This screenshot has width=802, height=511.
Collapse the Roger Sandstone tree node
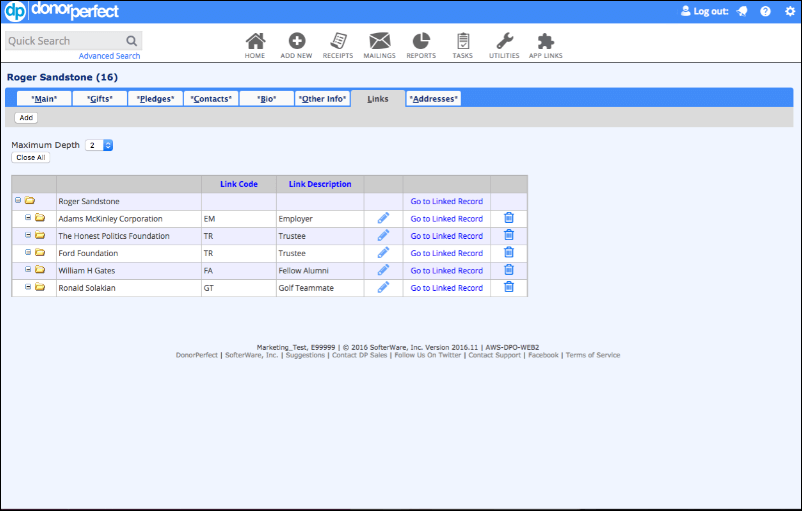[x=18, y=201]
